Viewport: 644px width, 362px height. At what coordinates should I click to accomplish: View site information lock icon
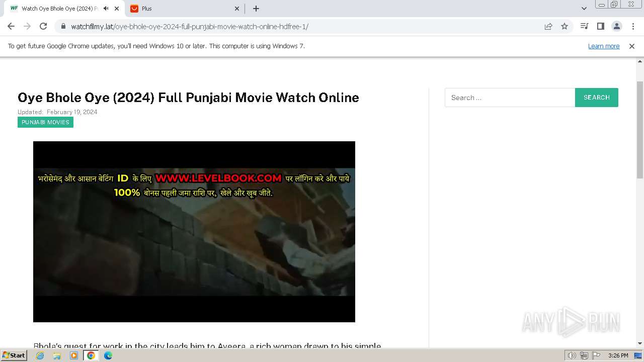click(63, 26)
